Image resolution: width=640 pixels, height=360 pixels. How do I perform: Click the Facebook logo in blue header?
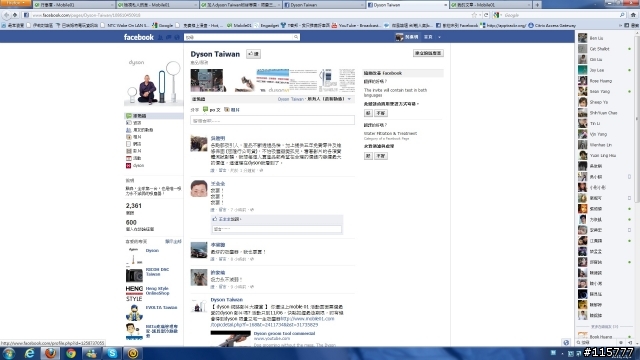[138, 37]
